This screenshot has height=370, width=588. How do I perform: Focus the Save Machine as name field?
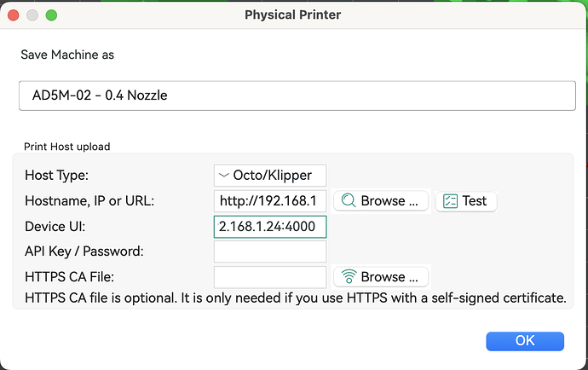[297, 95]
